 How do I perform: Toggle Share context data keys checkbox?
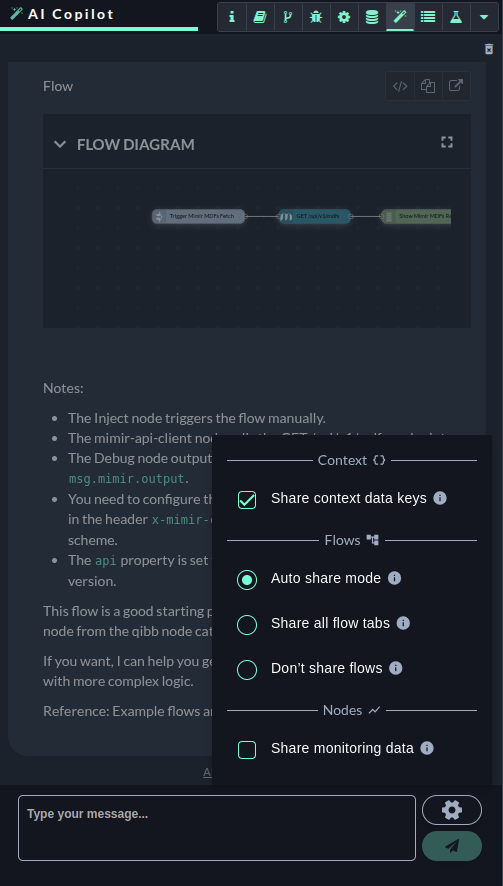point(247,500)
